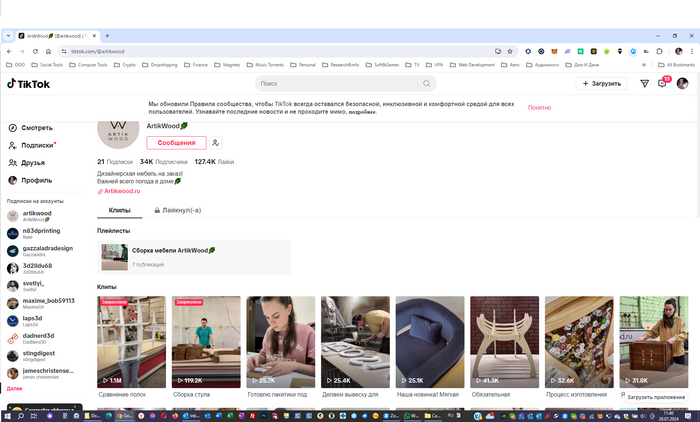Open the direct messages paper-plane icon
700x422 pixels.
[644, 84]
